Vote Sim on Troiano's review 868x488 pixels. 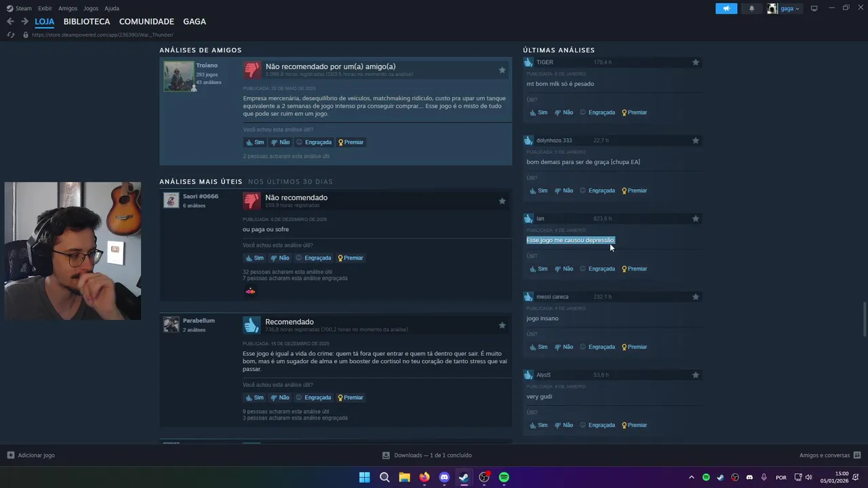[x=254, y=142]
